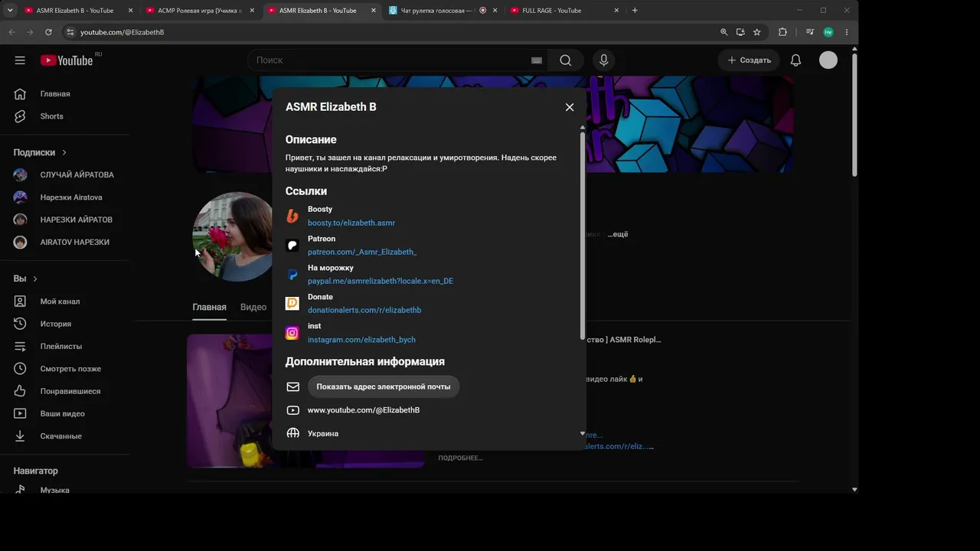Reload the page in the browser
Viewport: 980px width, 551px height.
click(x=48, y=32)
